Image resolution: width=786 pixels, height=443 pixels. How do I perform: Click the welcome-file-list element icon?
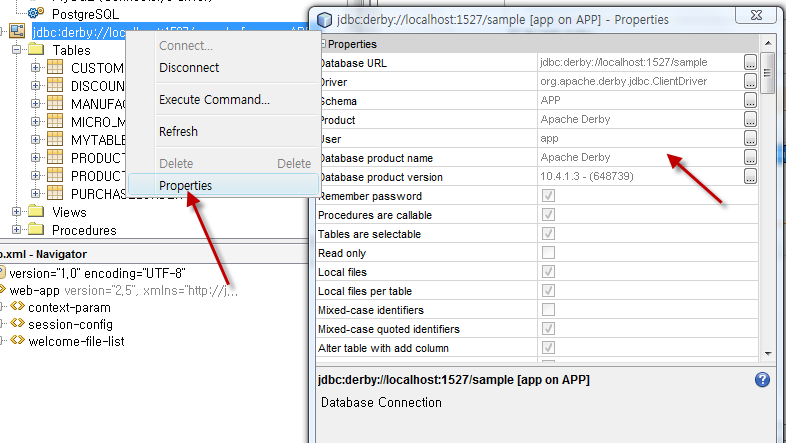(18, 340)
